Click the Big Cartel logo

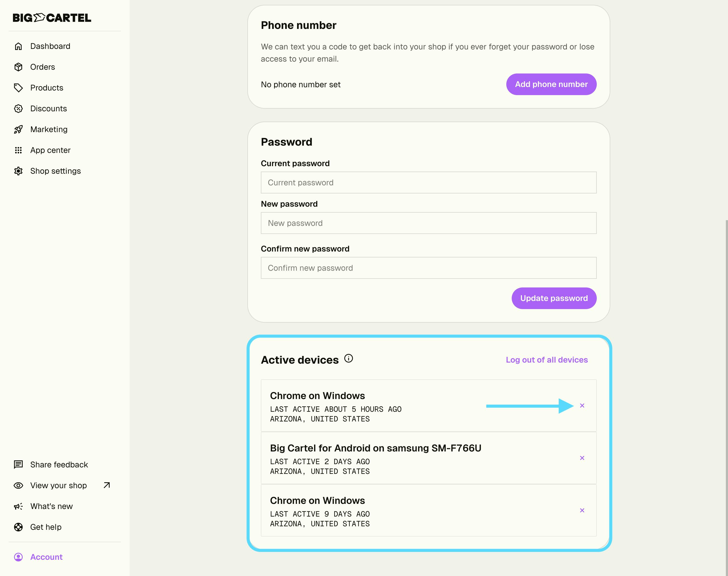tap(52, 18)
